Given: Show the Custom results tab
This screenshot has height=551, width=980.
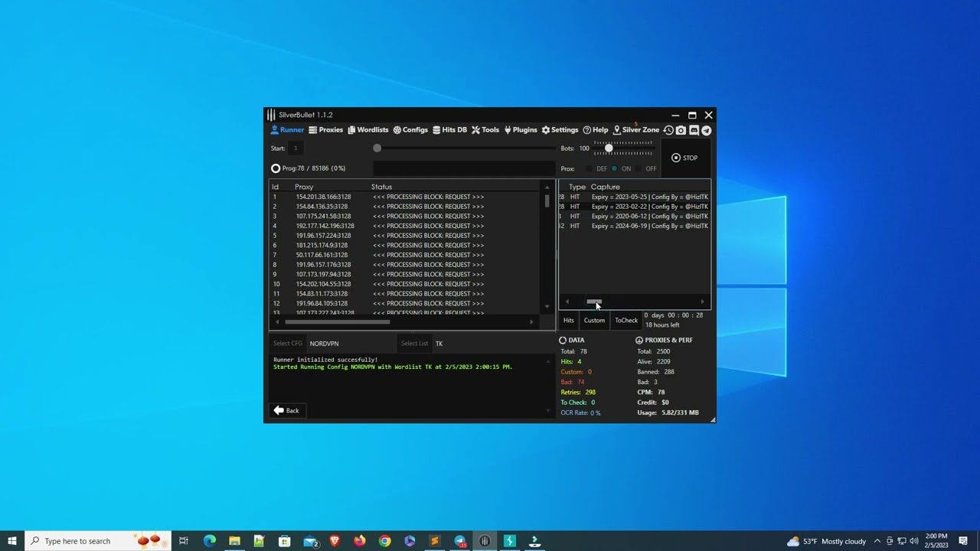Looking at the screenshot, I should [594, 321].
